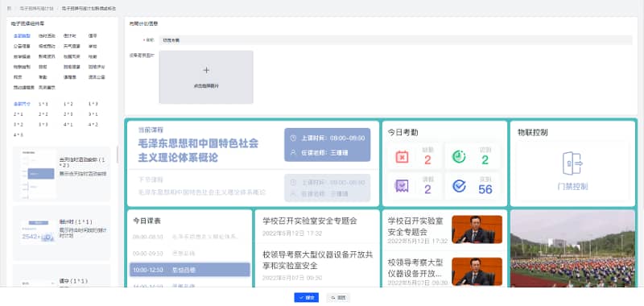Filter components by size 4 * 2

coord(93,125)
